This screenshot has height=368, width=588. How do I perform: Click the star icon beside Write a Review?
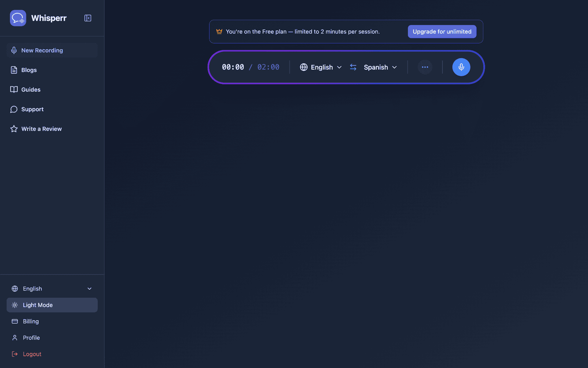coord(14,129)
